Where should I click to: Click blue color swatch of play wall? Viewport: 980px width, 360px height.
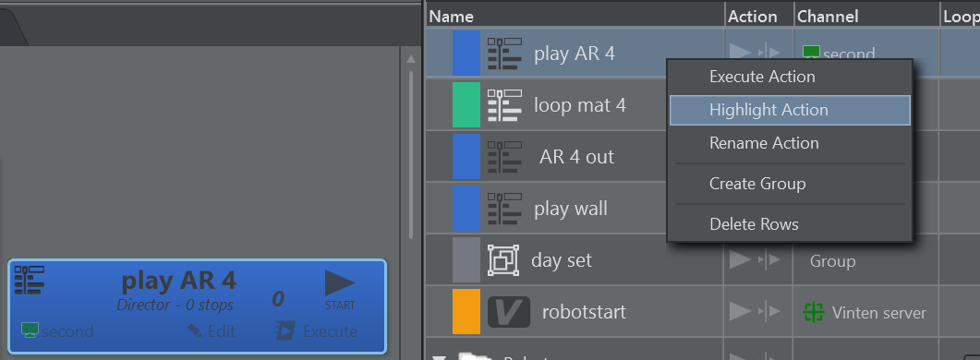pyautogui.click(x=466, y=208)
